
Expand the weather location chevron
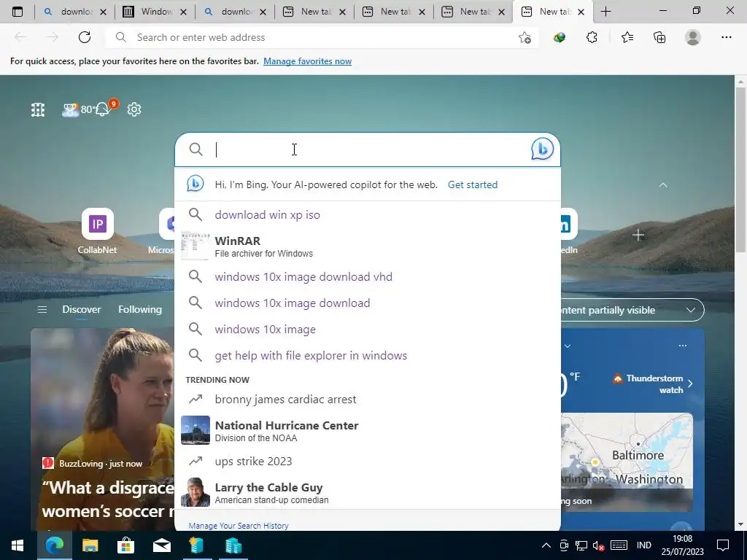tap(568, 346)
